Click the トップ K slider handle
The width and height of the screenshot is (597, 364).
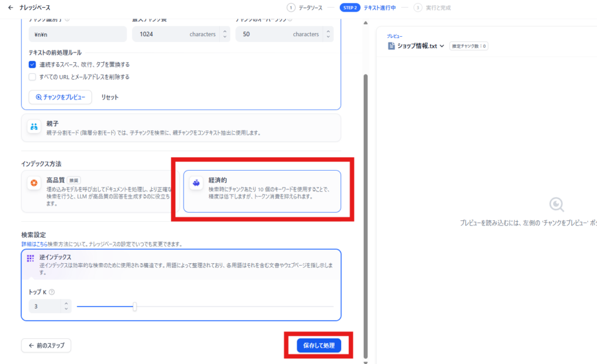pos(135,306)
